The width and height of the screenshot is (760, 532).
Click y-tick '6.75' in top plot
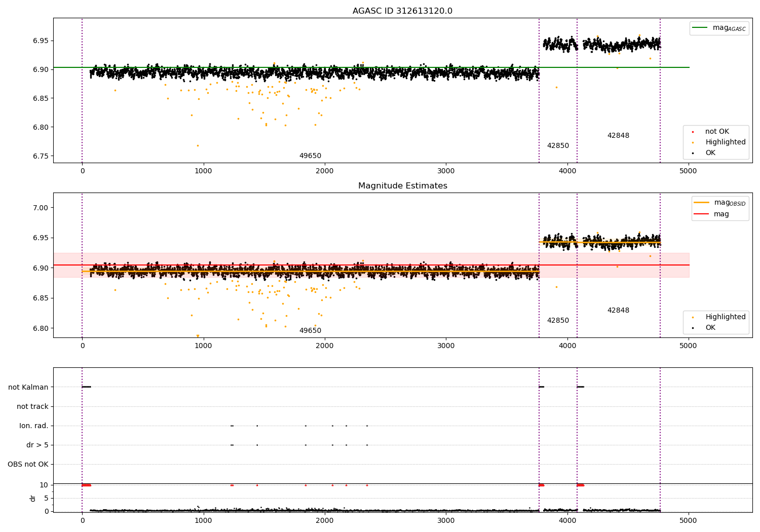(x=40, y=157)
